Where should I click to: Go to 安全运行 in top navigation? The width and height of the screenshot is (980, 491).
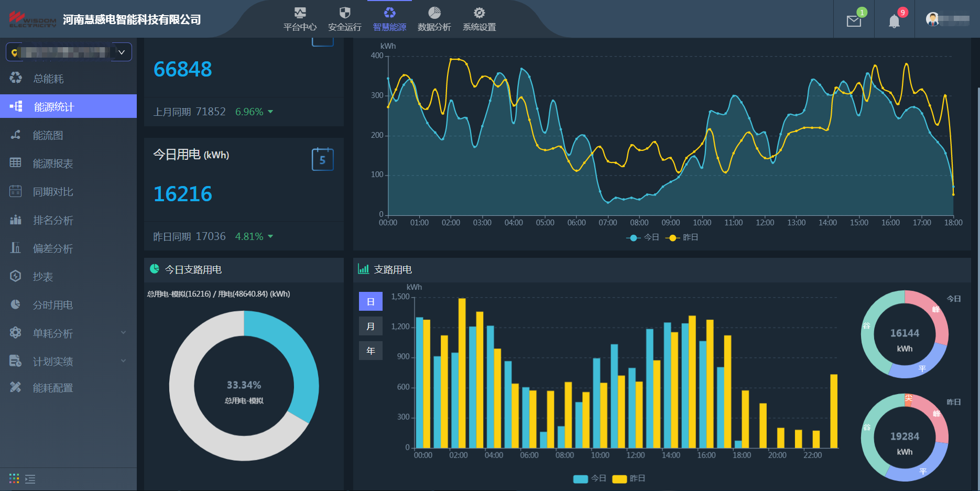click(344, 19)
